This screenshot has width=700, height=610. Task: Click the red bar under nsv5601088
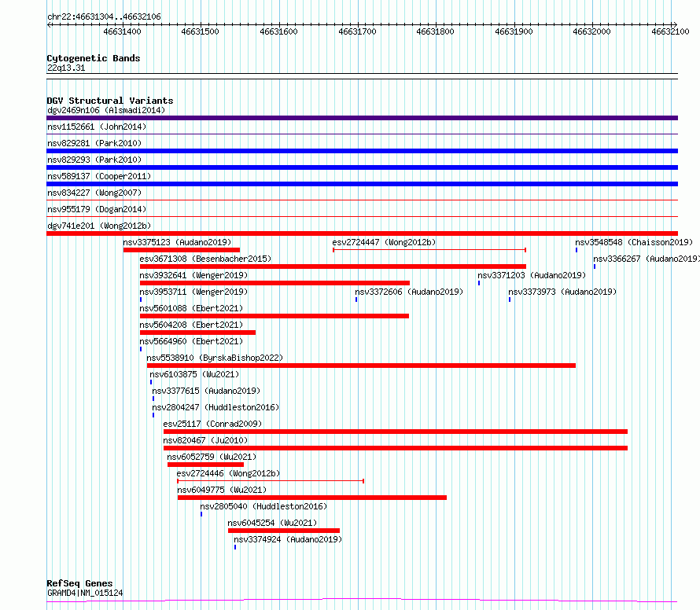coord(274,316)
